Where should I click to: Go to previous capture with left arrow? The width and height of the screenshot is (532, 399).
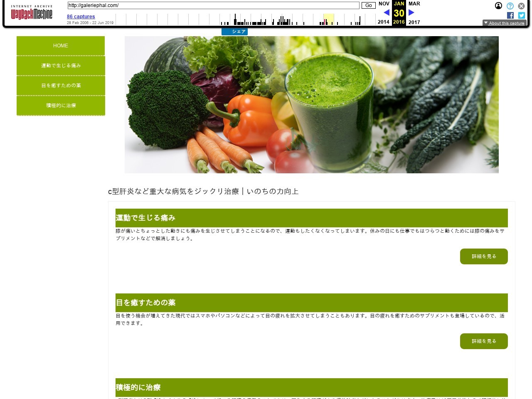click(387, 12)
